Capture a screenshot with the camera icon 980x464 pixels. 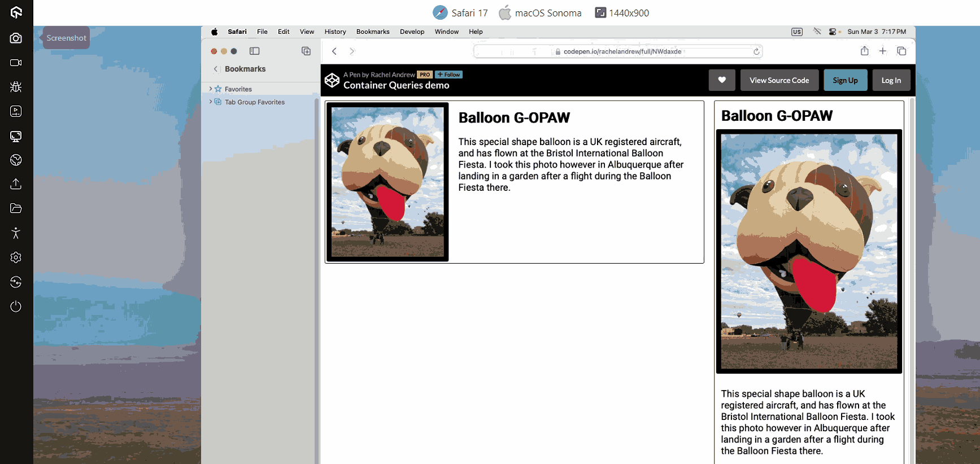(x=16, y=38)
